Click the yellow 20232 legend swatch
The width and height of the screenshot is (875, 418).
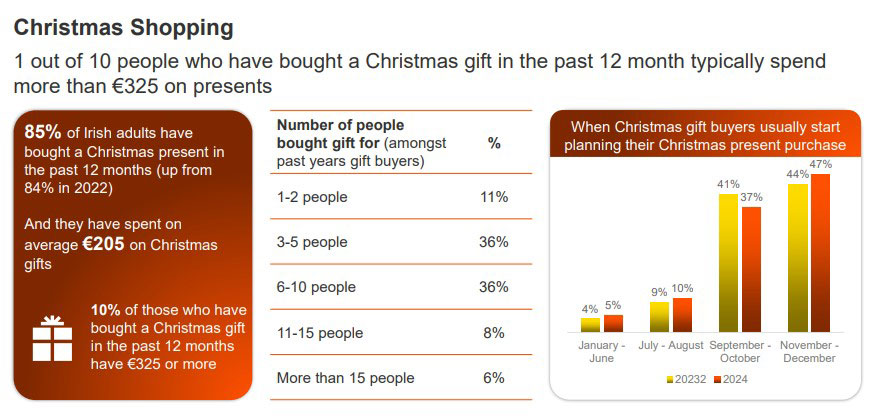[668, 379]
